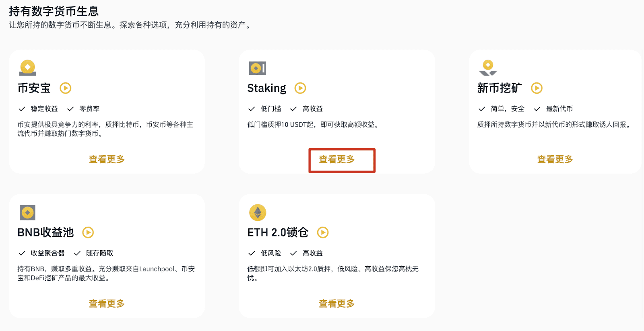The height and width of the screenshot is (331, 644).
Task: Open 查看更多 under Staking
Action: 337,159
